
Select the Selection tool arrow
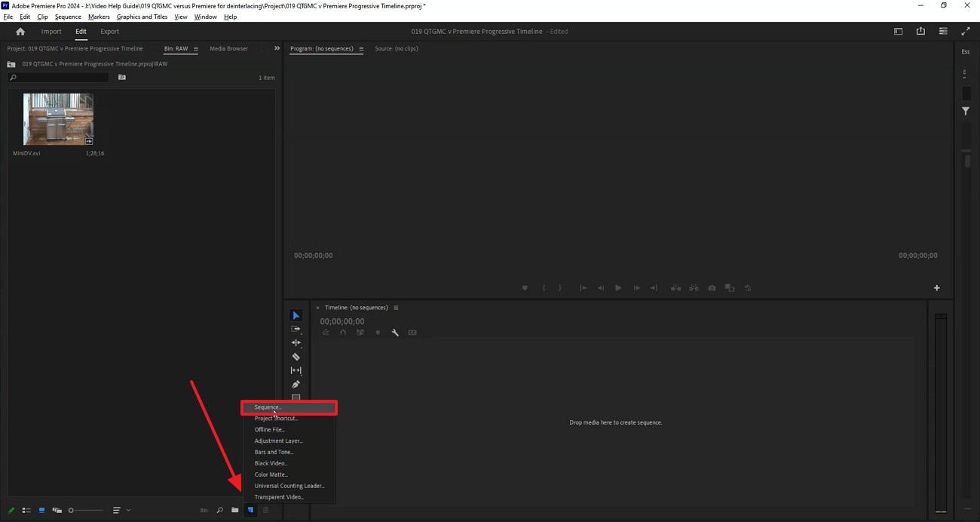pyautogui.click(x=296, y=315)
